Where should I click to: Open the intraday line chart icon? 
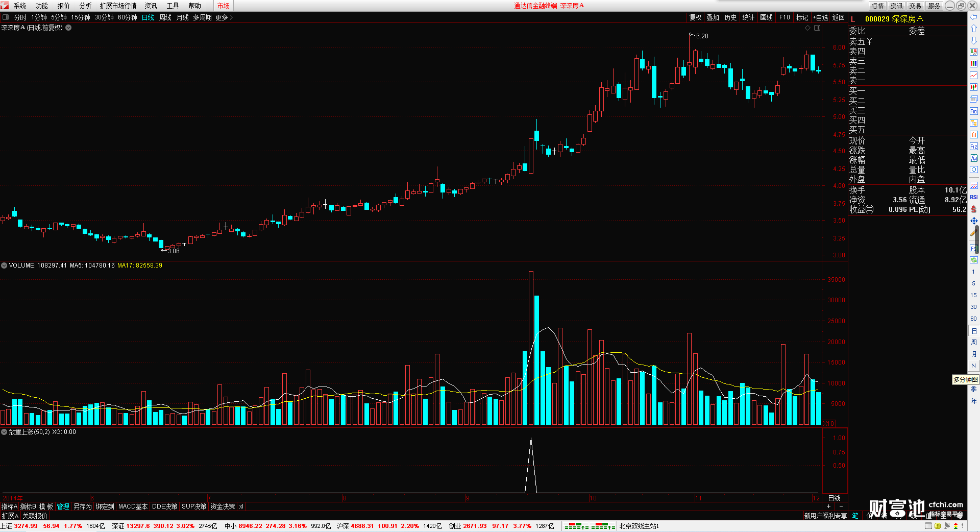(973, 76)
